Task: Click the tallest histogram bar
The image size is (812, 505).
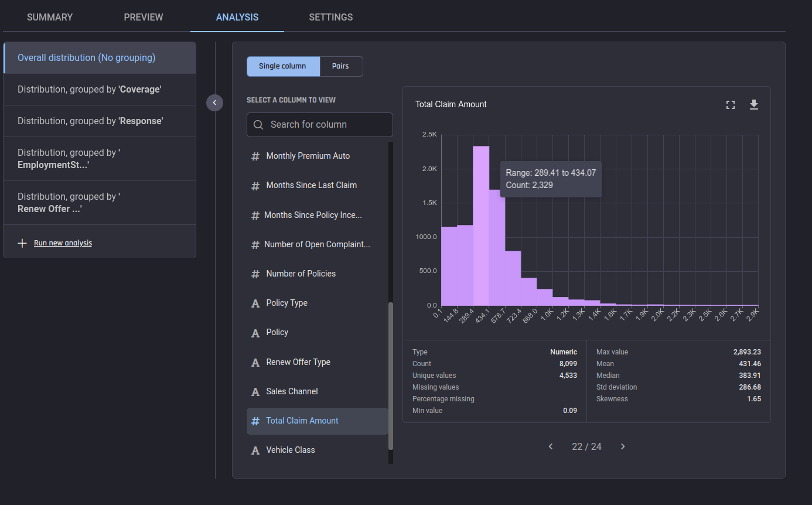Action: (x=481, y=226)
